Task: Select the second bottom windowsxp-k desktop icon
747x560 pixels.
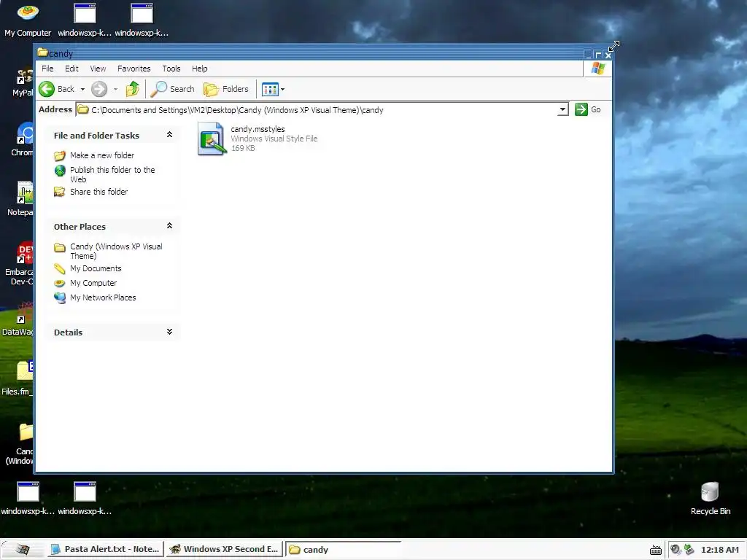Action: point(85,499)
